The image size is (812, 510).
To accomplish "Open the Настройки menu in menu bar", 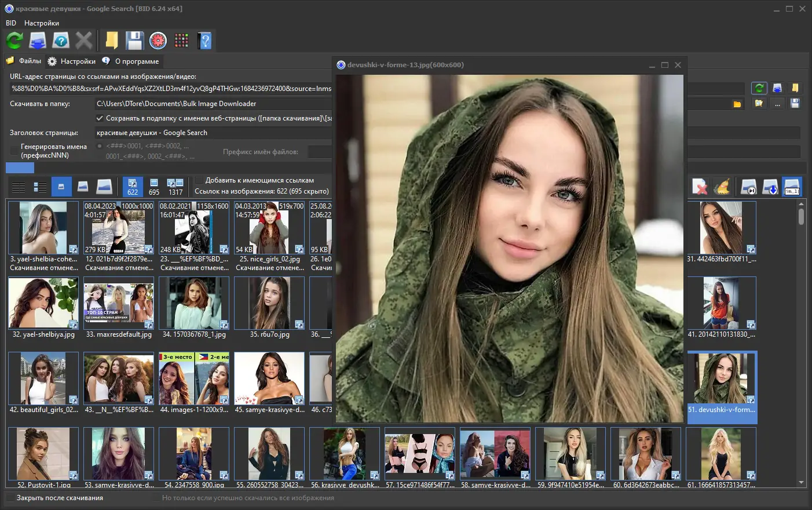I will (x=42, y=23).
